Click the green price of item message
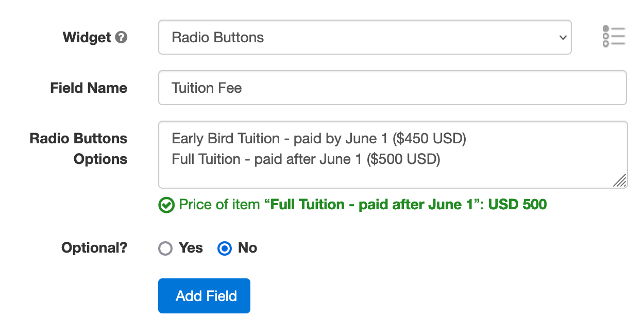The width and height of the screenshot is (644, 333). 363,205
